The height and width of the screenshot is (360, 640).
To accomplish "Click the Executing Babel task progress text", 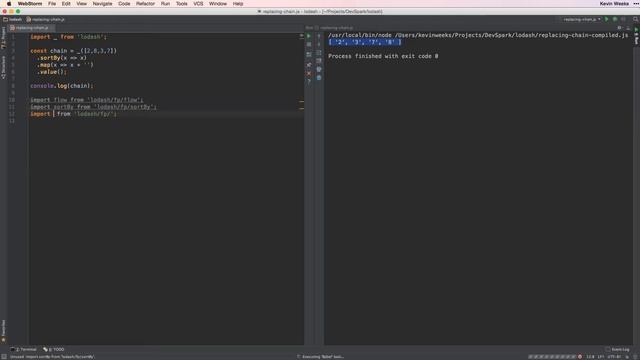I will click(322, 357).
